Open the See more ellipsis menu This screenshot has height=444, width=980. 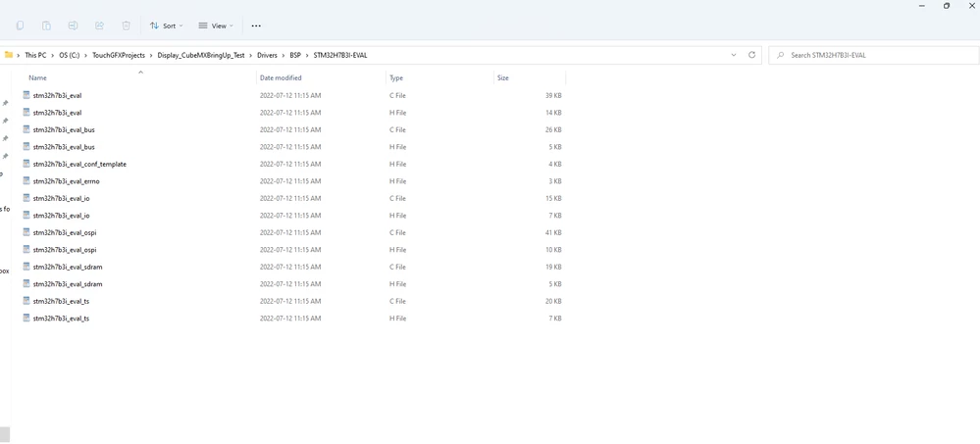(256, 25)
